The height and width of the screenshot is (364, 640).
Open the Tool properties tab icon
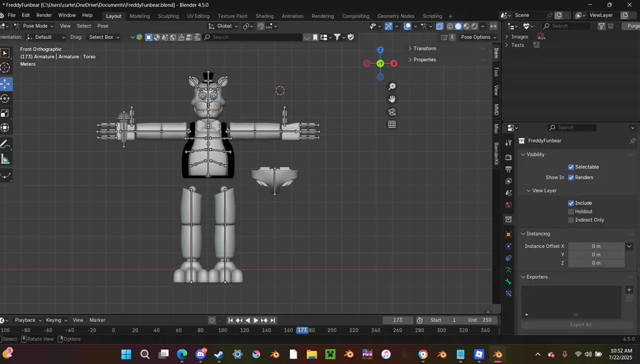pos(508,142)
